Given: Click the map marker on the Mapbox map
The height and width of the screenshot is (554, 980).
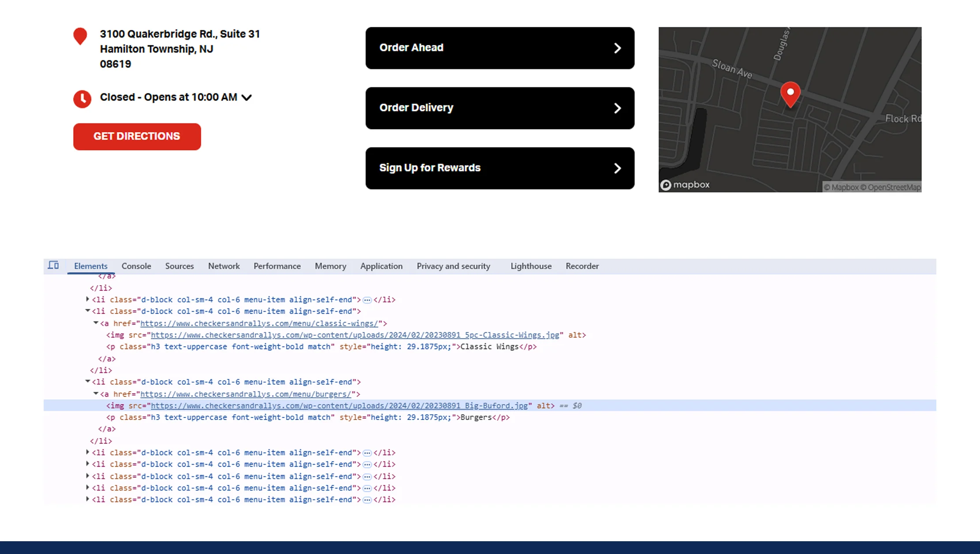Looking at the screenshot, I should click(790, 94).
